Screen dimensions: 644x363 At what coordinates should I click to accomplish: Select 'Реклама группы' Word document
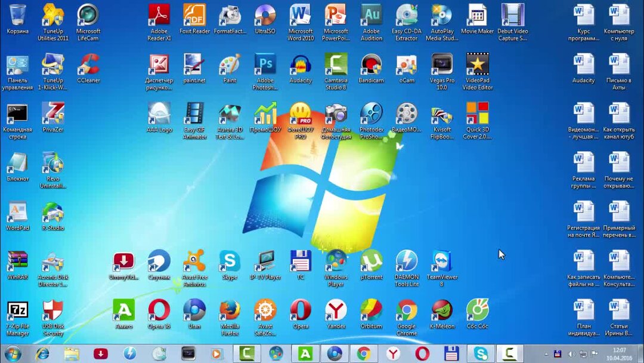pos(584,171)
